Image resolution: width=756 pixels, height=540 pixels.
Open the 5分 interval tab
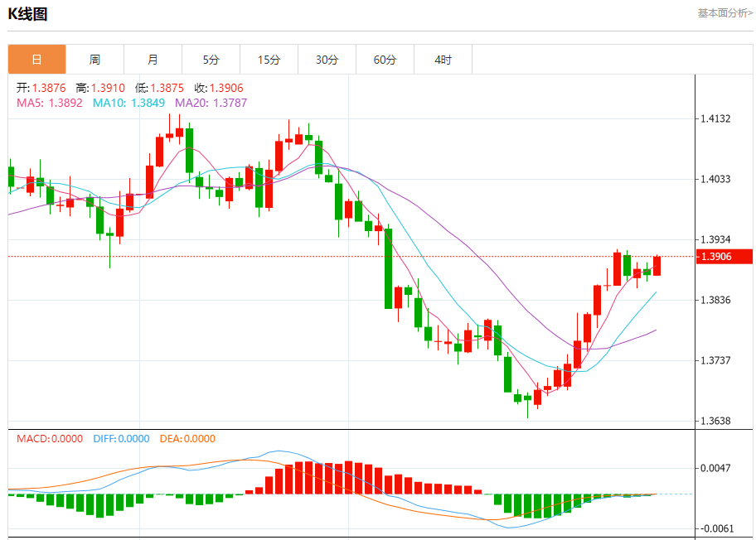point(211,60)
